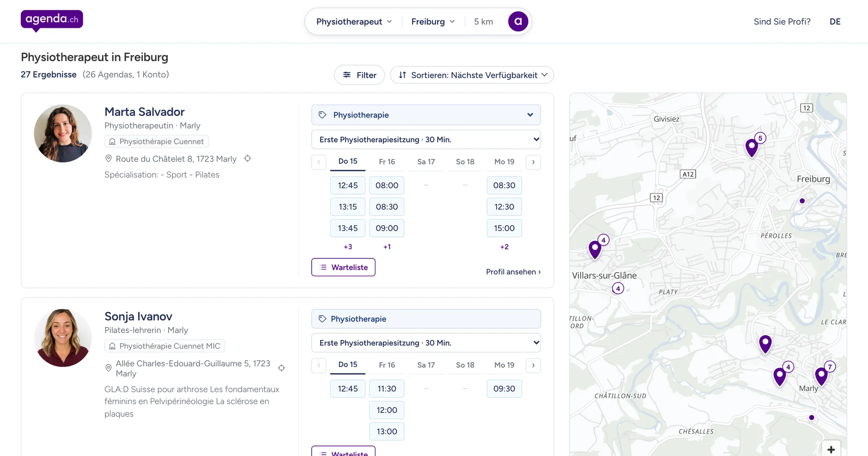Show previous days in Marta Salvador's calendar
Image resolution: width=868 pixels, height=456 pixels.
click(x=319, y=162)
